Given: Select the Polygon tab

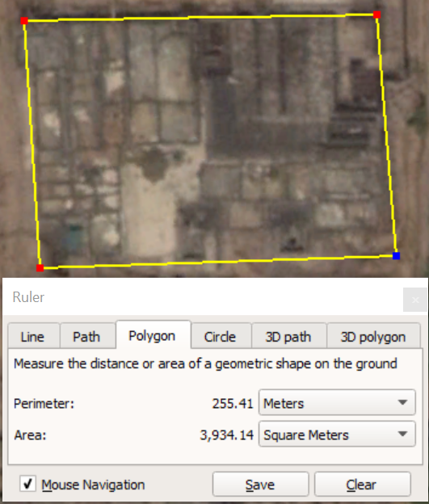Looking at the screenshot, I should click(154, 335).
